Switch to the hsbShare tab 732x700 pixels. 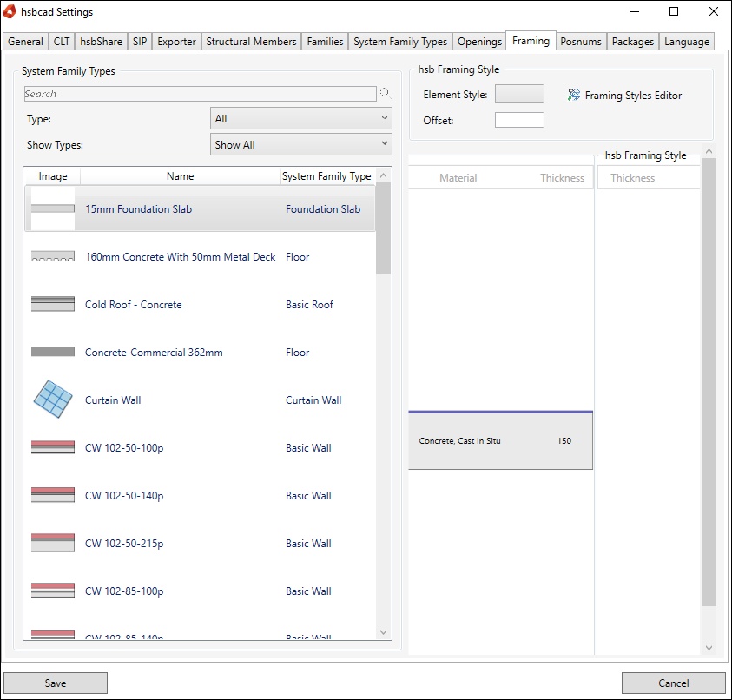[101, 42]
